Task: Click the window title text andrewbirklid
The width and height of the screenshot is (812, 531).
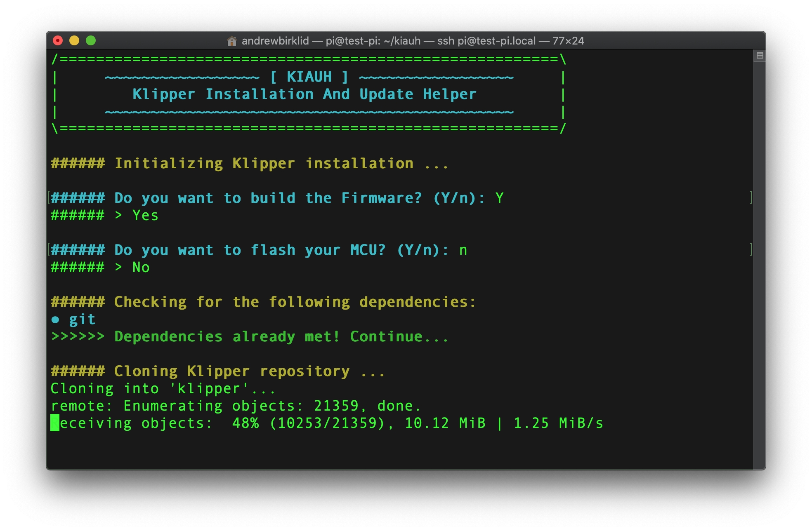Action: [275, 41]
